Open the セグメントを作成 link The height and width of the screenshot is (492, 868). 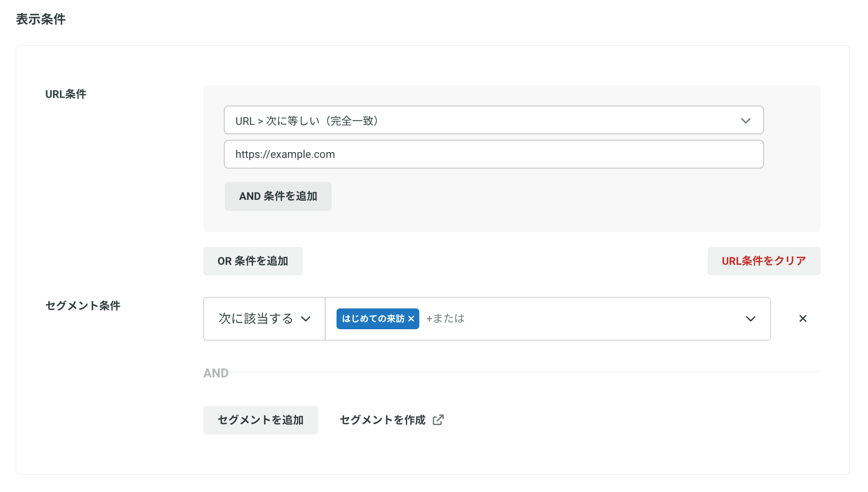383,420
